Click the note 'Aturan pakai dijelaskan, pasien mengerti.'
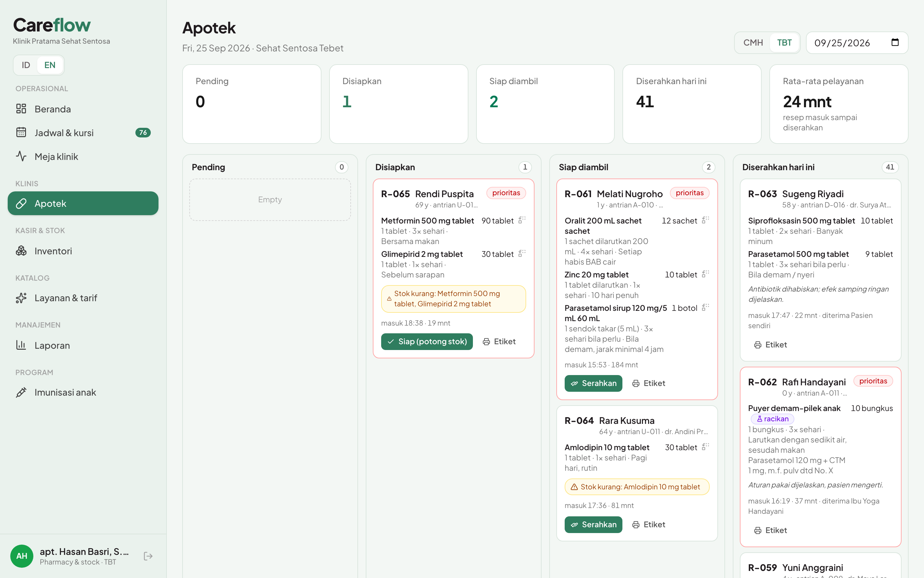Screen dimensions: 924x578 [x=816, y=485]
